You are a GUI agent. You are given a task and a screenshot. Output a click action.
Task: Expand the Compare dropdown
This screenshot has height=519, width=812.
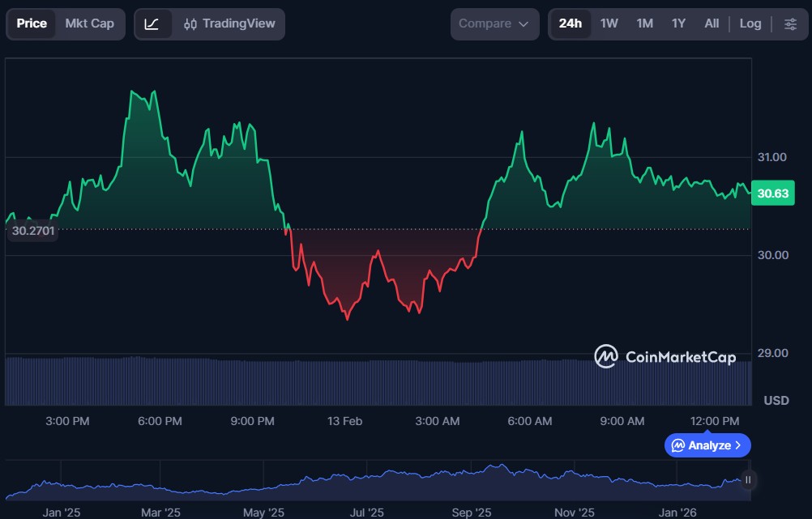point(494,24)
